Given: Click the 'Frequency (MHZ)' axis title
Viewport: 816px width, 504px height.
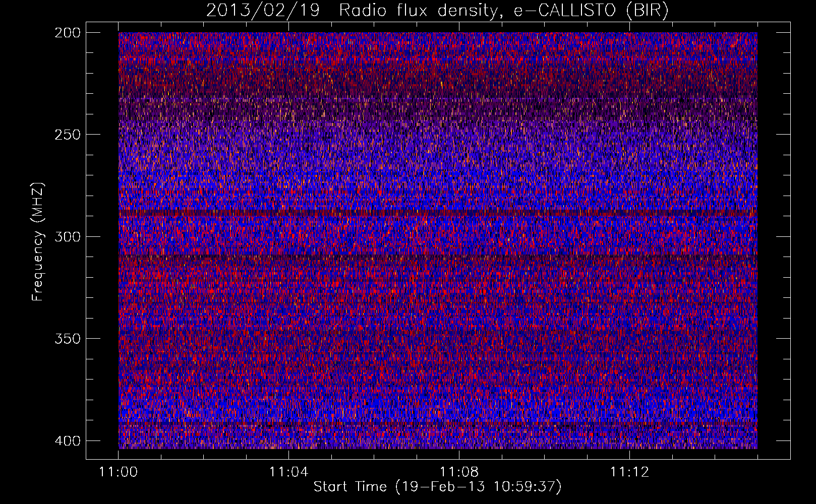Looking at the screenshot, I should pos(38,241).
